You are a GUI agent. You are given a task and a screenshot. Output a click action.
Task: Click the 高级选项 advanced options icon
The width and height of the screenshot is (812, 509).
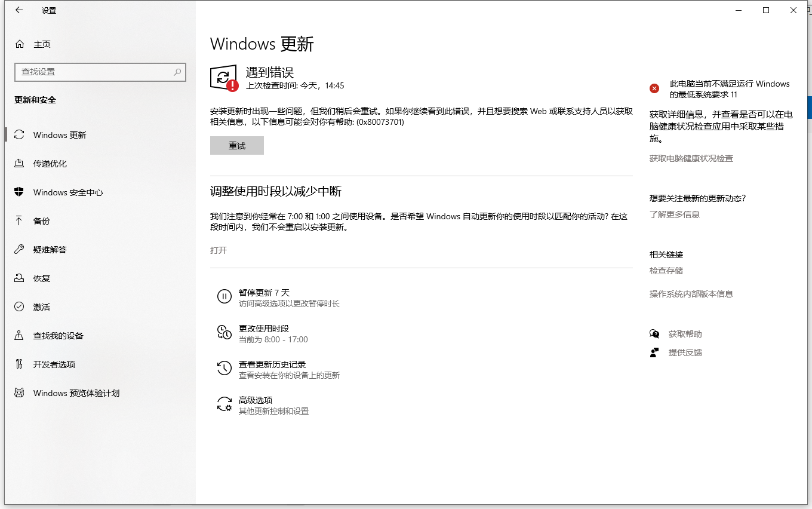pyautogui.click(x=224, y=404)
